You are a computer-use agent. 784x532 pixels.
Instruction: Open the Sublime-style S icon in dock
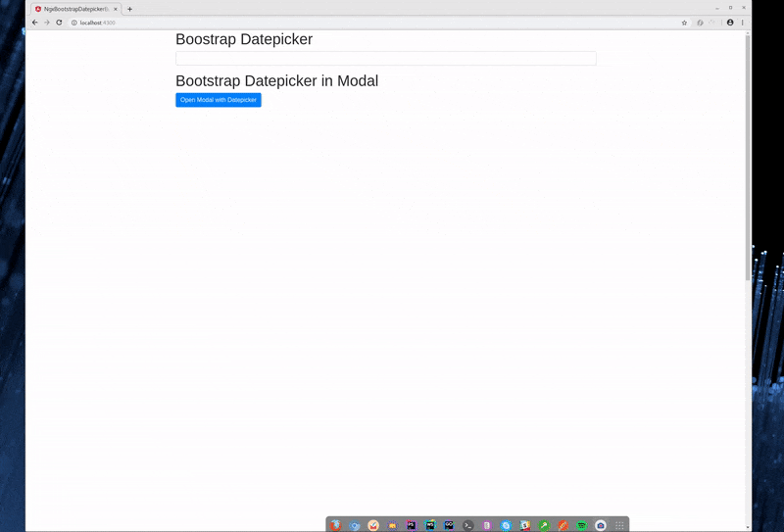(525, 525)
